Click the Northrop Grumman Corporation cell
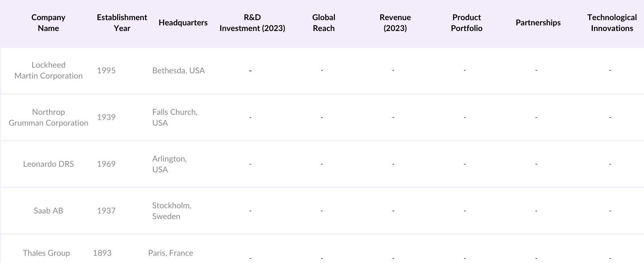Viewport: 644px width, 263px height. (x=48, y=118)
